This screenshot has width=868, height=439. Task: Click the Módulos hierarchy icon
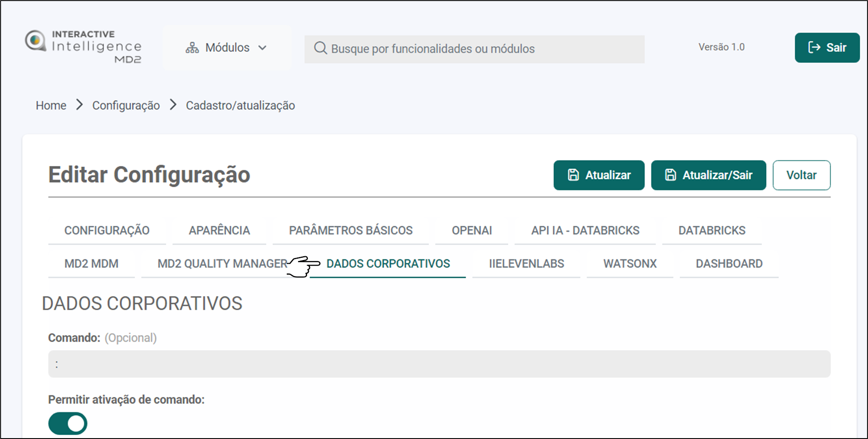[x=192, y=48]
